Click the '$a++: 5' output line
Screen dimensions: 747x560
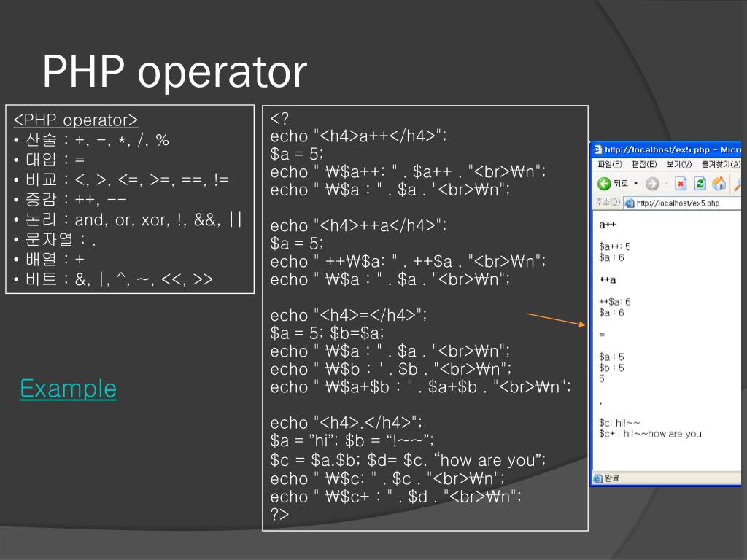614,246
